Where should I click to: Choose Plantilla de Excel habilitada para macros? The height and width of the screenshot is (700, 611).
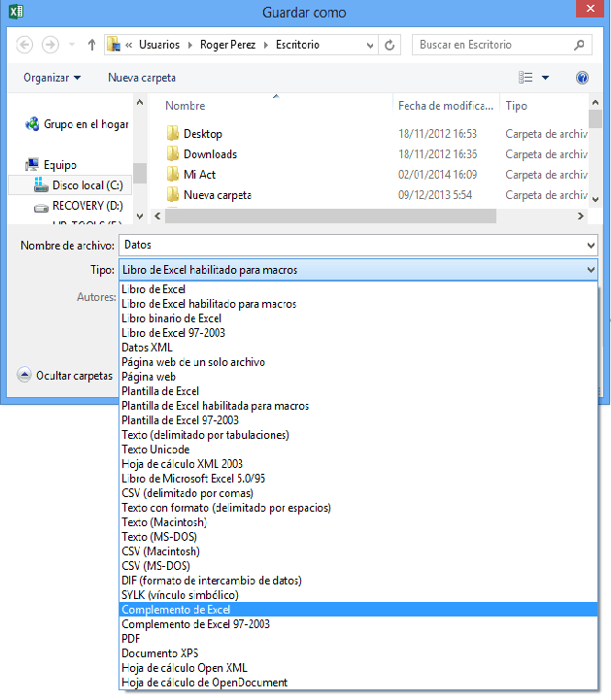(x=358, y=406)
